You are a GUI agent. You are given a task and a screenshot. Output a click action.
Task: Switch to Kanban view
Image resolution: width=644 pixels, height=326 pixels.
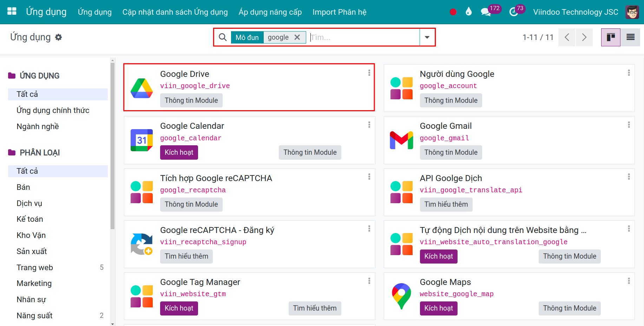611,37
